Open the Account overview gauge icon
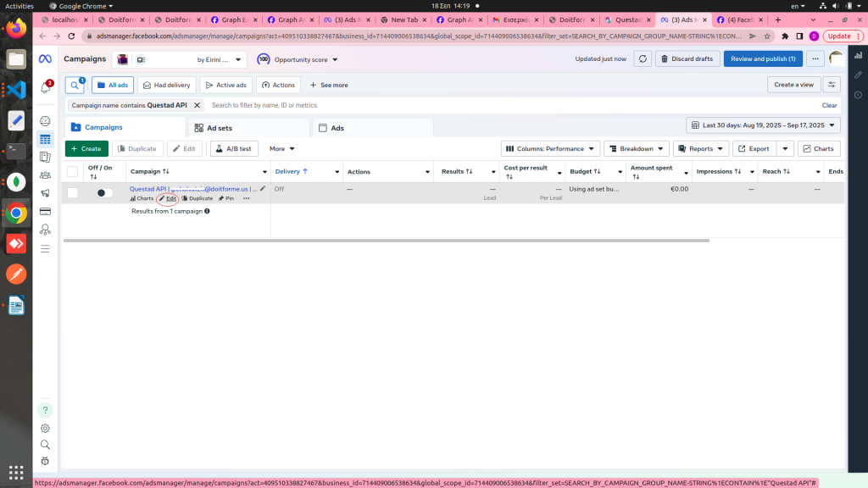The width and height of the screenshot is (868, 488). (45, 121)
